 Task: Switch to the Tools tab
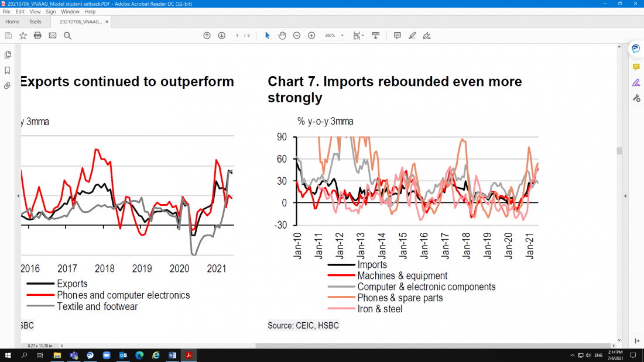pyautogui.click(x=35, y=22)
